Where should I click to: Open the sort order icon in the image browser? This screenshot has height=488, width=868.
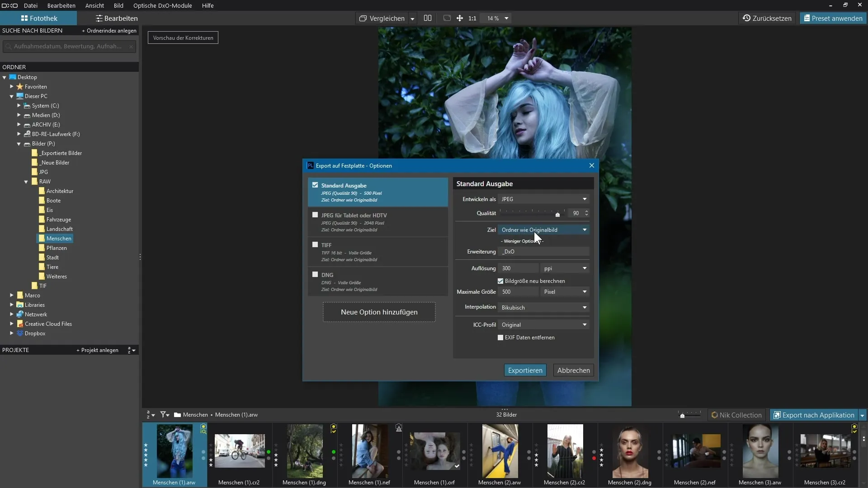[151, 414]
